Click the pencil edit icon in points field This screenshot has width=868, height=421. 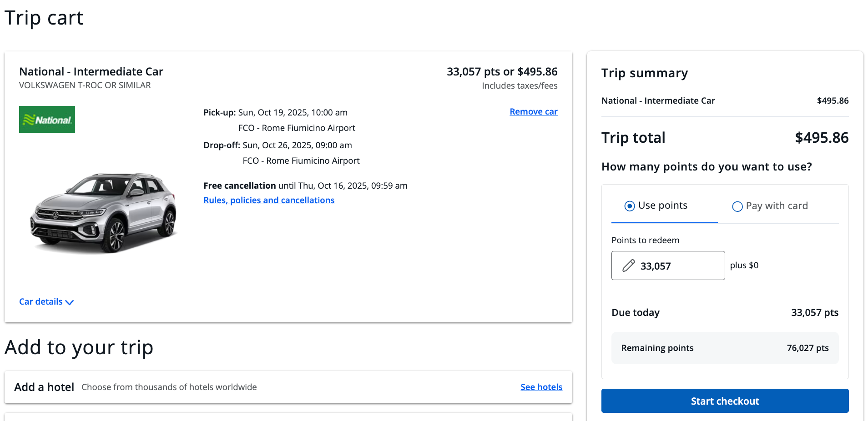coord(628,266)
